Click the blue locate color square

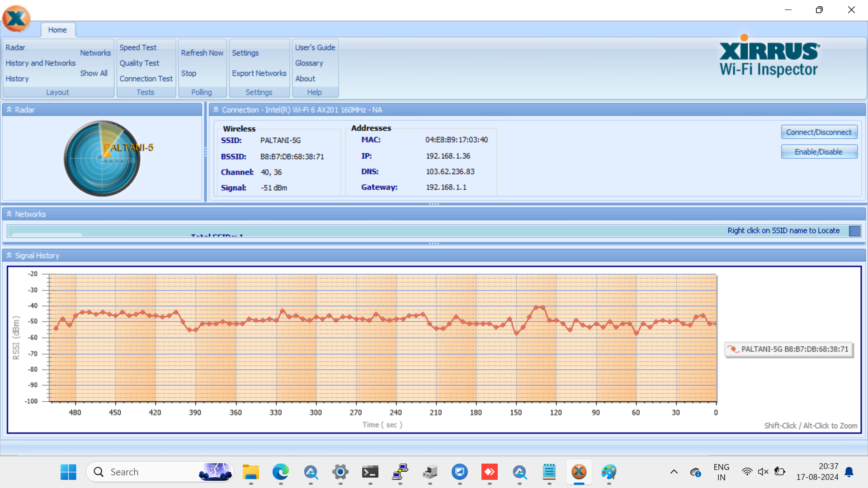point(854,231)
